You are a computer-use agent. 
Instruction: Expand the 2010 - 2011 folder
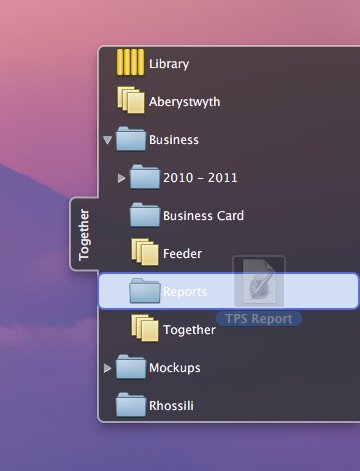tap(121, 178)
